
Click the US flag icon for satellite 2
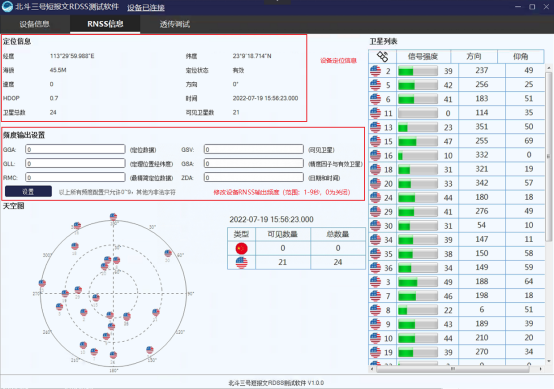point(375,71)
